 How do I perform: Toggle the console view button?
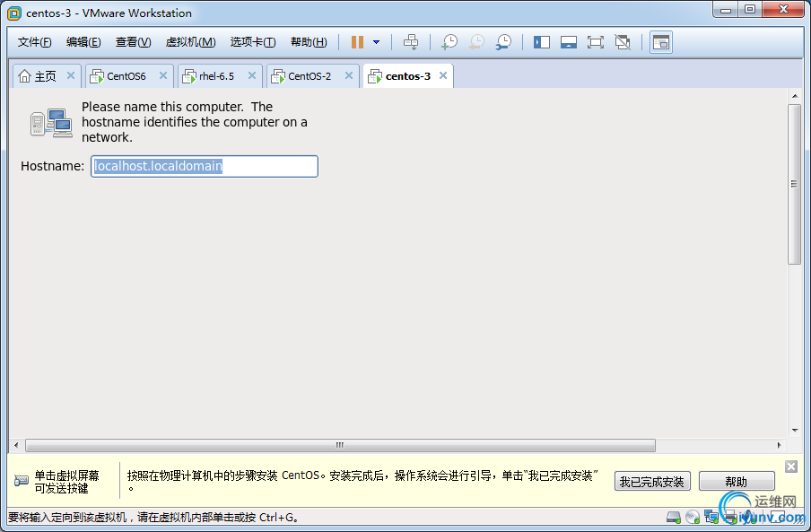coord(661,42)
